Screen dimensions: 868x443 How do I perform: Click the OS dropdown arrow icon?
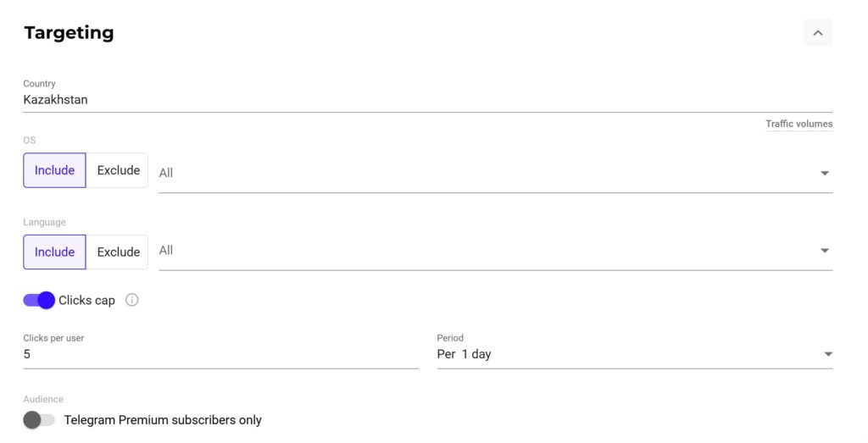coord(825,173)
